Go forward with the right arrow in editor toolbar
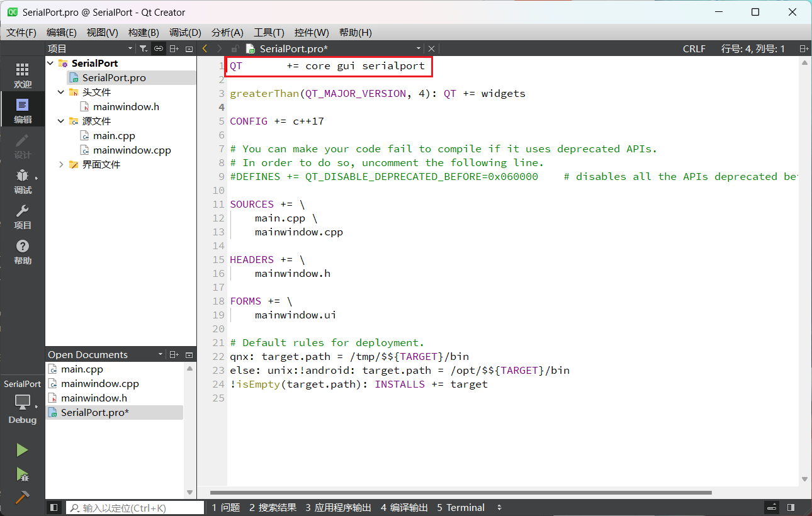This screenshot has width=812, height=516. click(x=219, y=48)
